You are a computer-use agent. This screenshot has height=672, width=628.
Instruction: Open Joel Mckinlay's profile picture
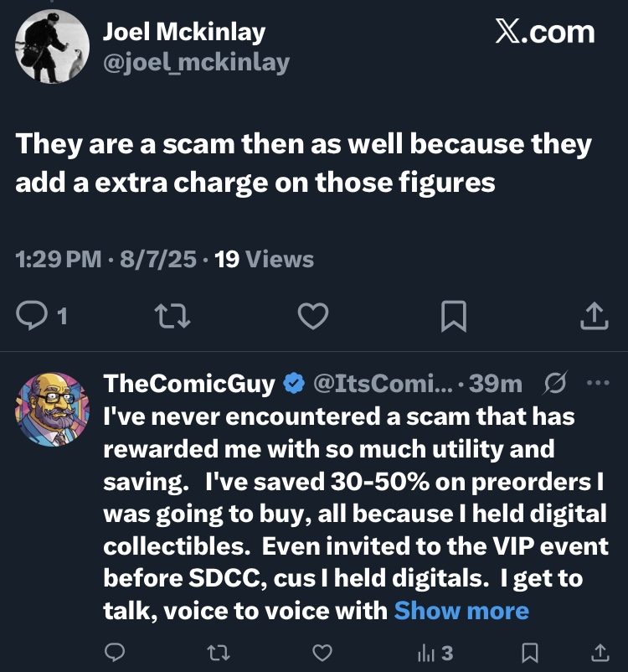tap(52, 47)
